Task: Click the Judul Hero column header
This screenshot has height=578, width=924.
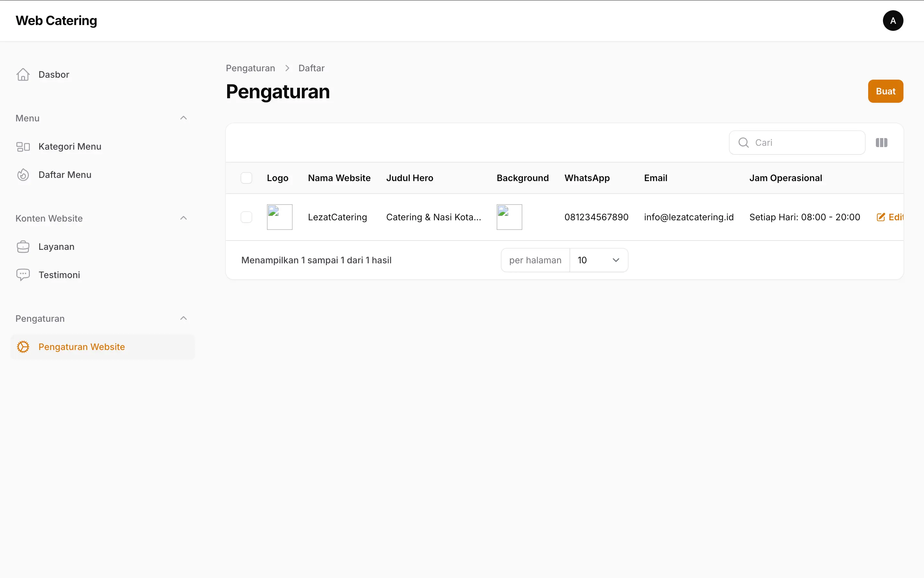Action: pos(410,178)
